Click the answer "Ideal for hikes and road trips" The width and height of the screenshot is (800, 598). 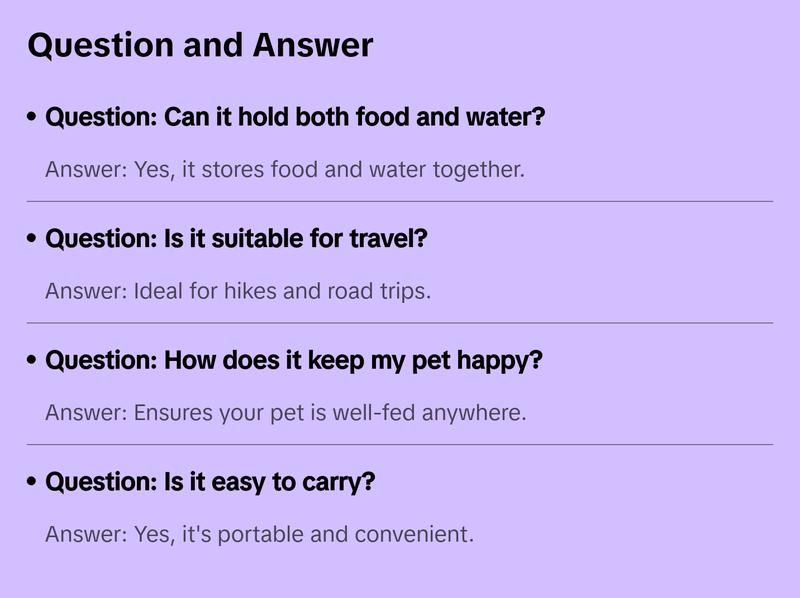pyautogui.click(x=237, y=292)
